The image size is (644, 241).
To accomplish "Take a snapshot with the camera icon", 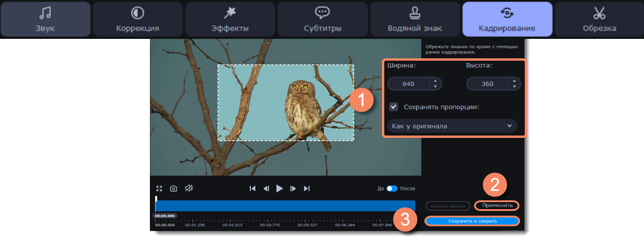I will pos(174,189).
